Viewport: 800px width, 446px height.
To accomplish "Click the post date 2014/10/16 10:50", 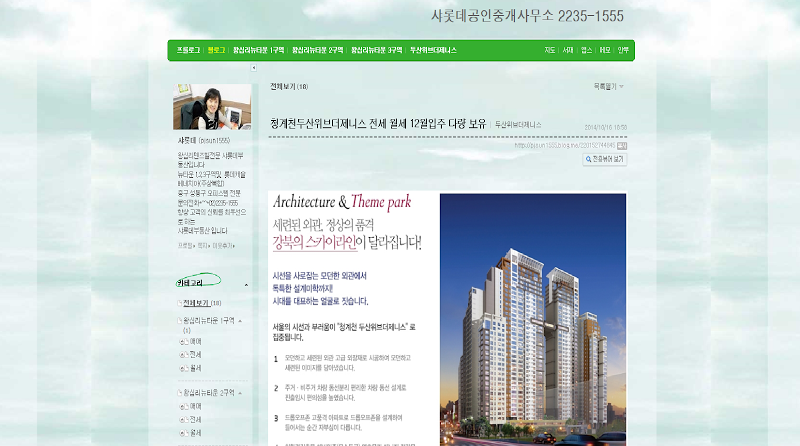I will 606,128.
